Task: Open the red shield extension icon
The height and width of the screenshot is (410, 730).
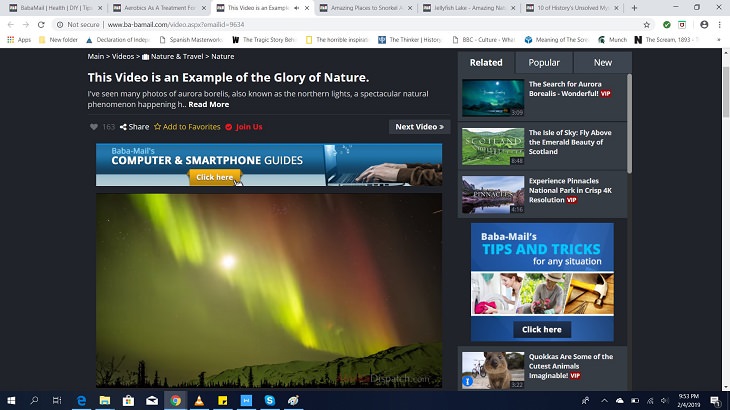Action: [682, 25]
